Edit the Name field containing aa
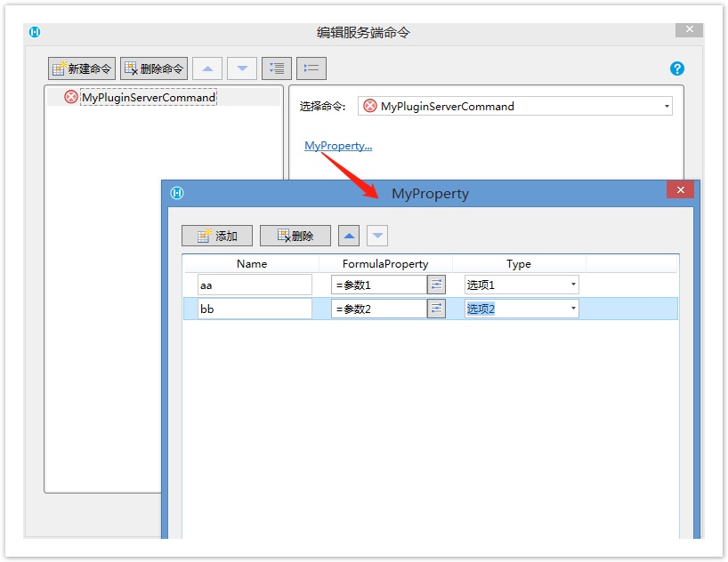 255,285
